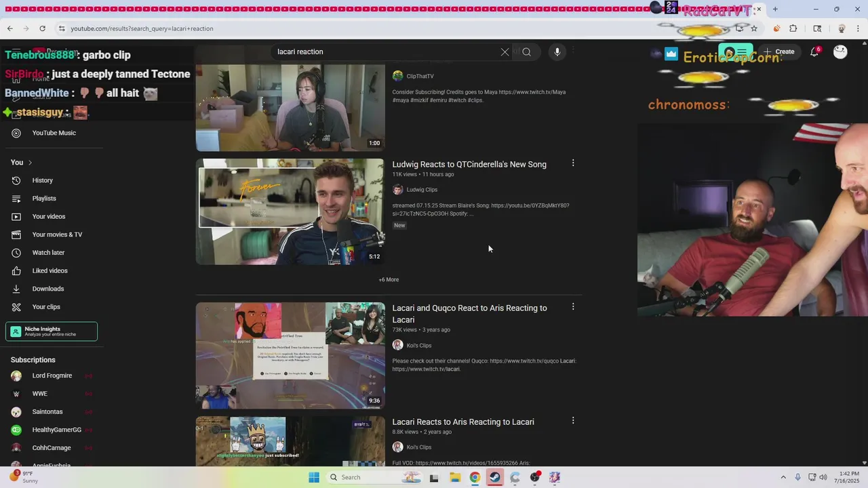
Task: Open the Chrome three-dot menu
Action: [859, 28]
